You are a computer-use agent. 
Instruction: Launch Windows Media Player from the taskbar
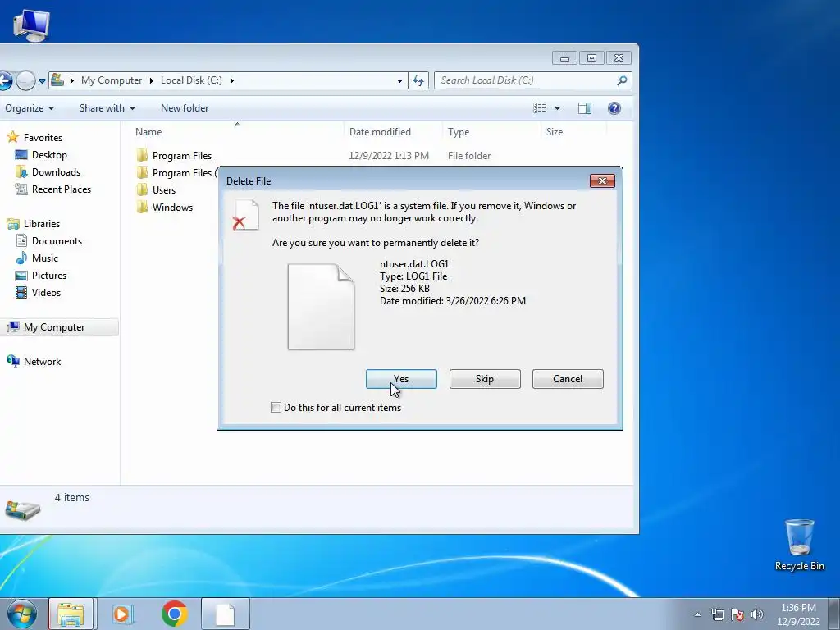tap(123, 614)
